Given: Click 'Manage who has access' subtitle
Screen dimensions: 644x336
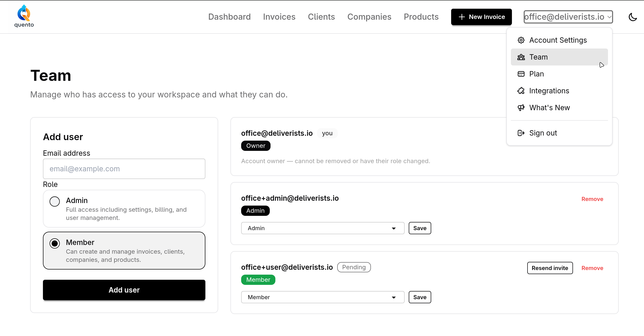Looking at the screenshot, I should (x=159, y=95).
